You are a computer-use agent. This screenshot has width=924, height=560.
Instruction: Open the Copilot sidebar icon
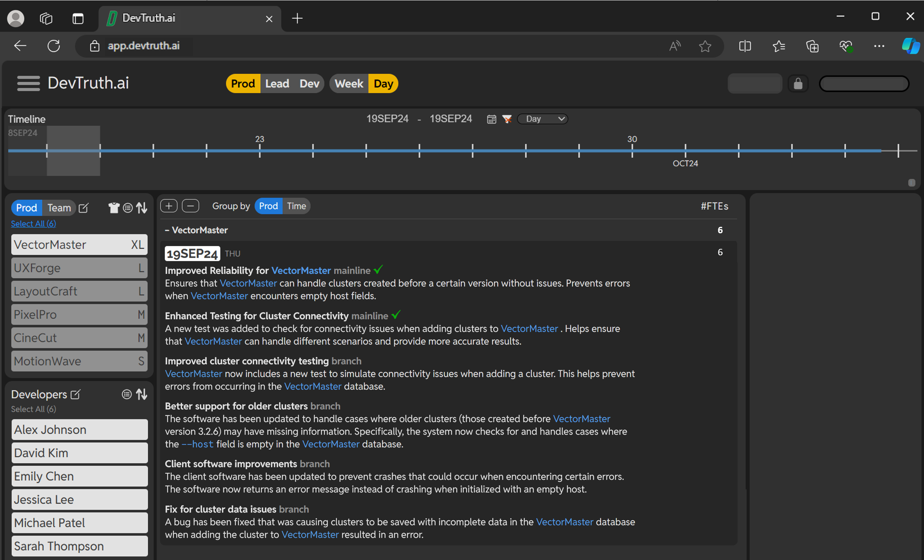[911, 46]
